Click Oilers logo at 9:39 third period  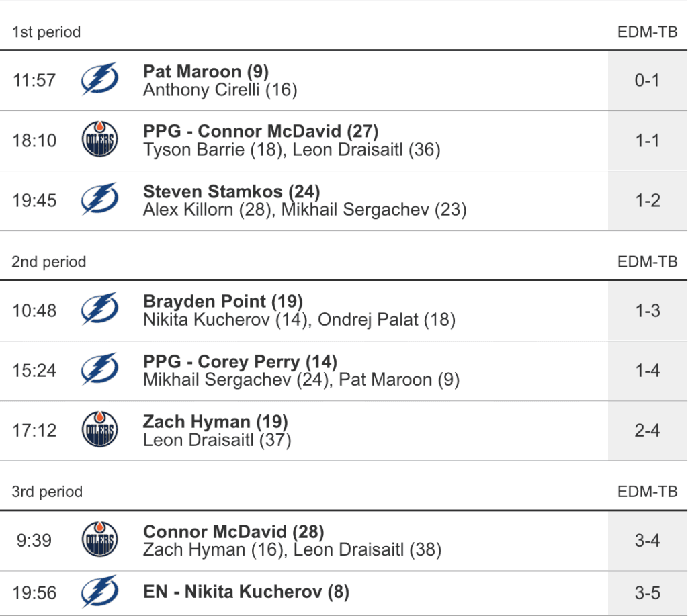[x=99, y=540]
